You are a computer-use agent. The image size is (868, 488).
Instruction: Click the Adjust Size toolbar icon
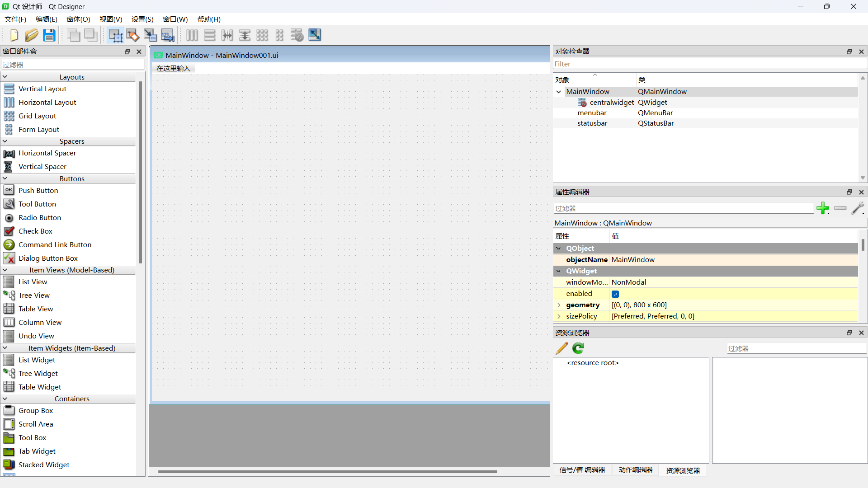(x=315, y=35)
